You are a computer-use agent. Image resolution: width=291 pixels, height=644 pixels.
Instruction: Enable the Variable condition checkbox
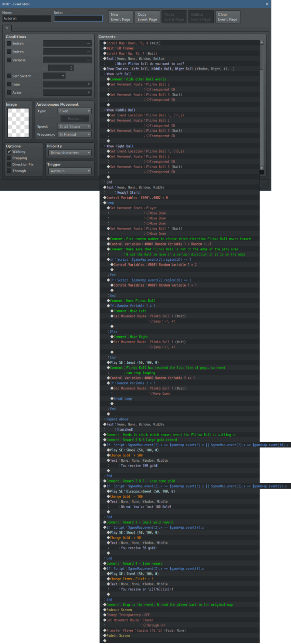click(x=9, y=60)
